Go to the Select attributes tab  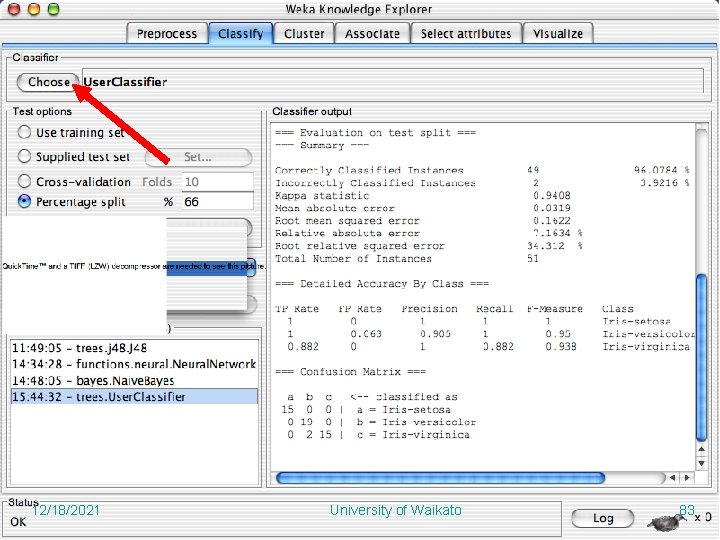466,34
